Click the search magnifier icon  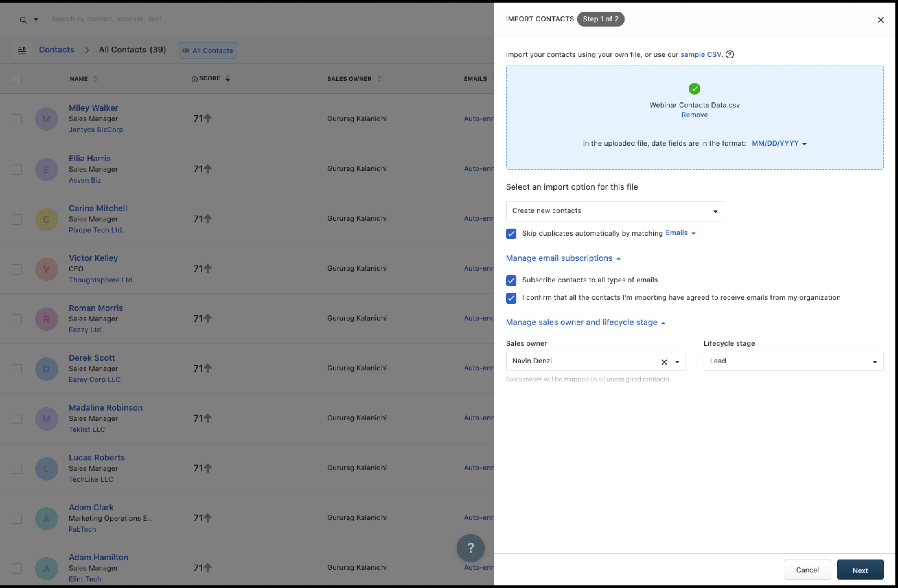pyautogui.click(x=23, y=20)
